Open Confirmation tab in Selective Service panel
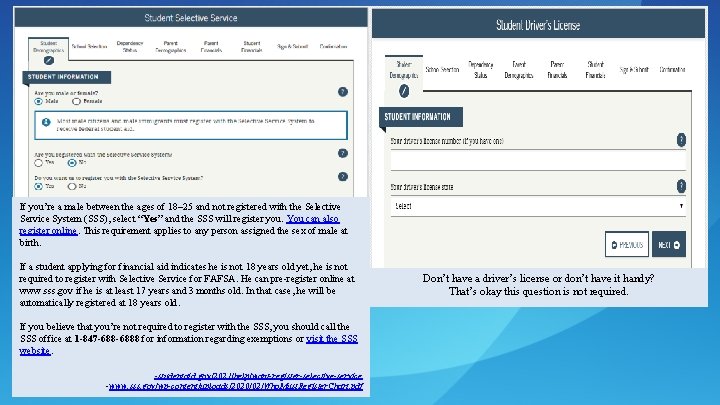This screenshot has width=720, height=405. [333, 46]
